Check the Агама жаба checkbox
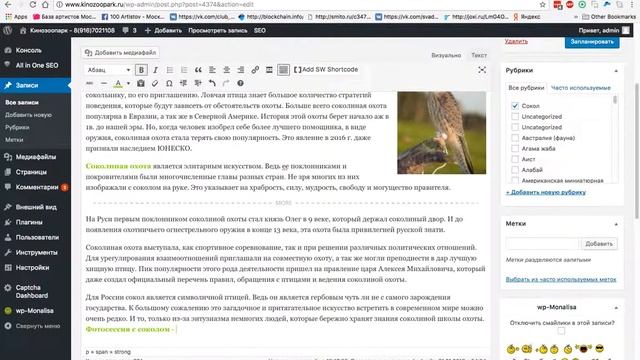The height and width of the screenshot is (360, 640). coord(515,149)
